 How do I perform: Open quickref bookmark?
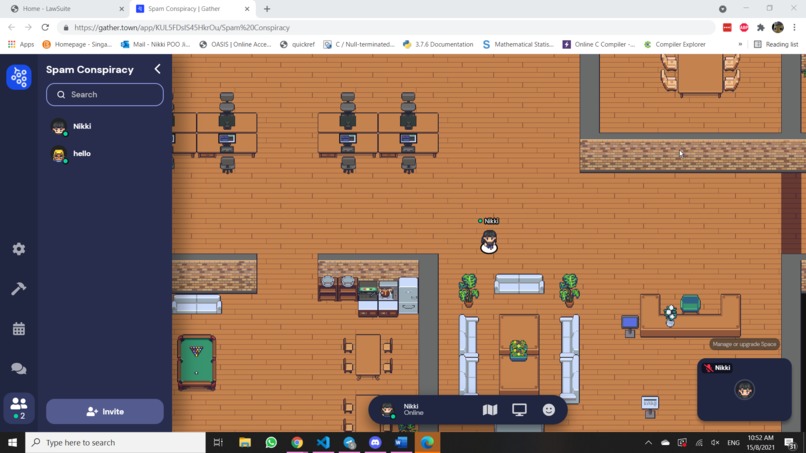tap(297, 44)
